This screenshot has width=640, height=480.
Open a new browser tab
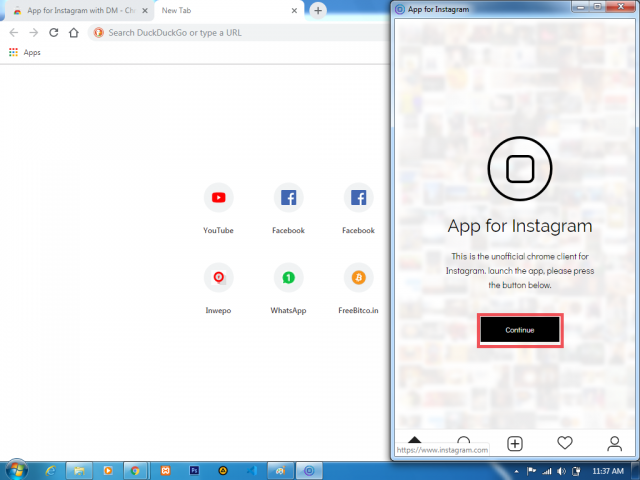coord(318,10)
